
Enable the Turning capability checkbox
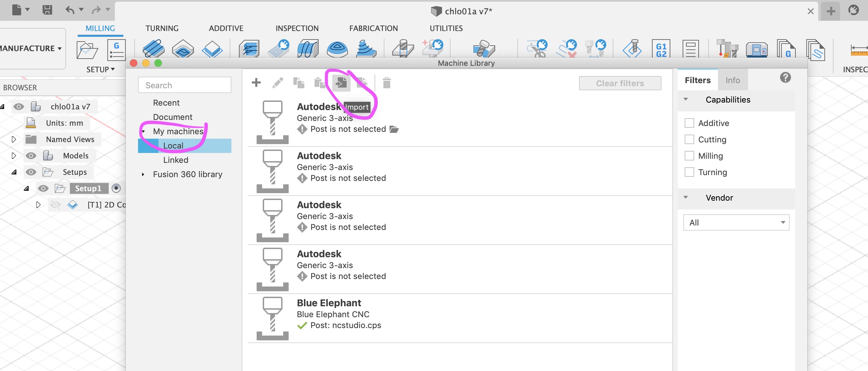click(x=689, y=172)
